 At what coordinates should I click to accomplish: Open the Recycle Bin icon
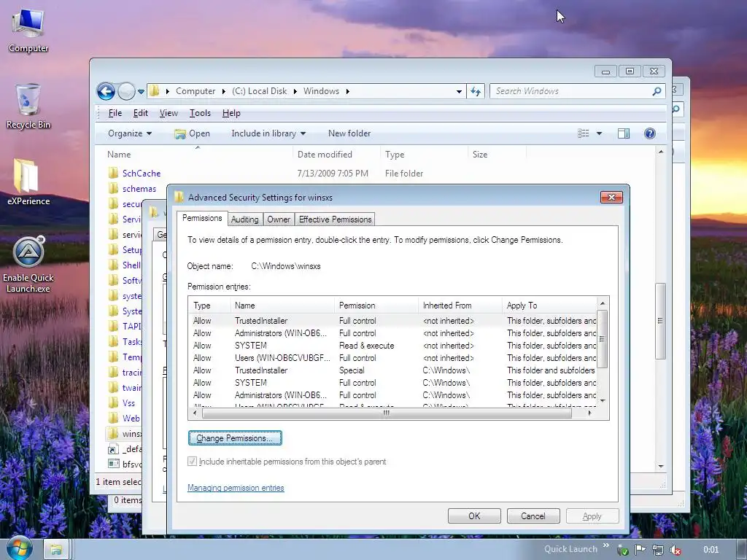28,106
